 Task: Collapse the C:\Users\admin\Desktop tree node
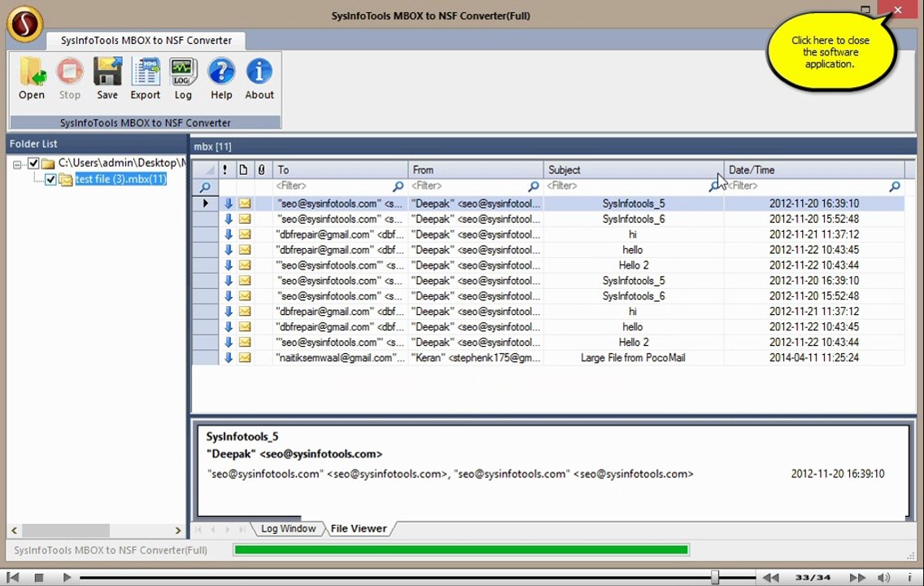point(17,164)
